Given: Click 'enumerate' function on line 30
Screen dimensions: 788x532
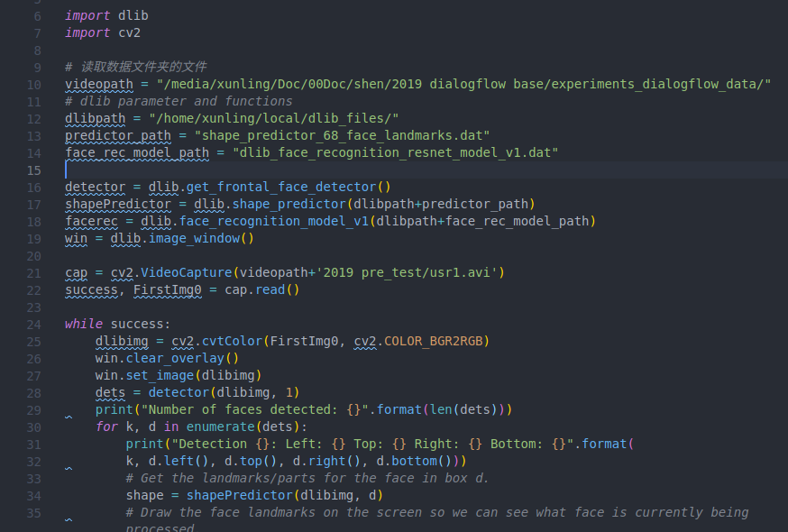Looking at the screenshot, I should click(221, 427).
